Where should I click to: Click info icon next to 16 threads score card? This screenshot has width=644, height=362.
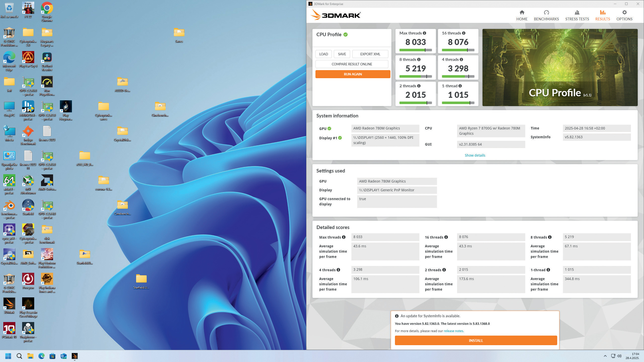(x=464, y=33)
